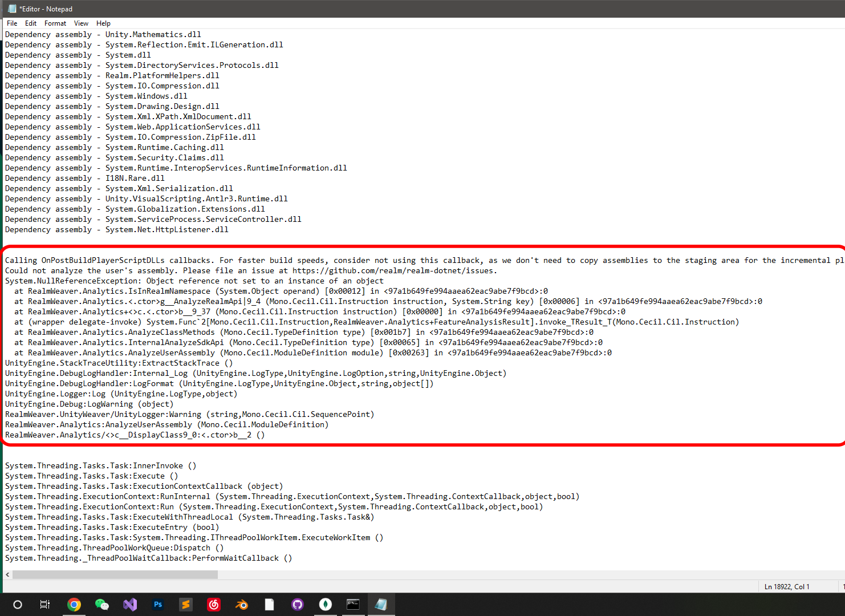Open the blank white document taskbar icon
Image resolution: width=845 pixels, height=616 pixels.
pyautogui.click(x=270, y=605)
